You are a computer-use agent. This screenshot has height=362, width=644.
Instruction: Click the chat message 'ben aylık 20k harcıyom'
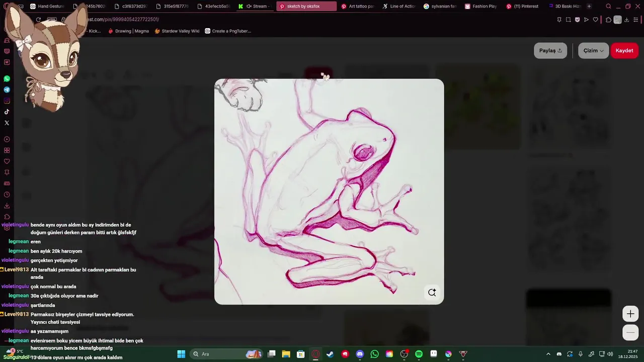[56, 251]
